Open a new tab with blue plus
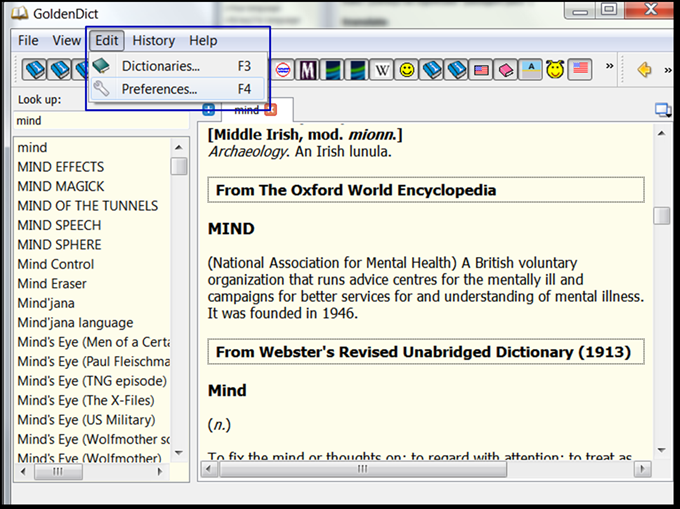The height and width of the screenshot is (509, 680). 209,110
